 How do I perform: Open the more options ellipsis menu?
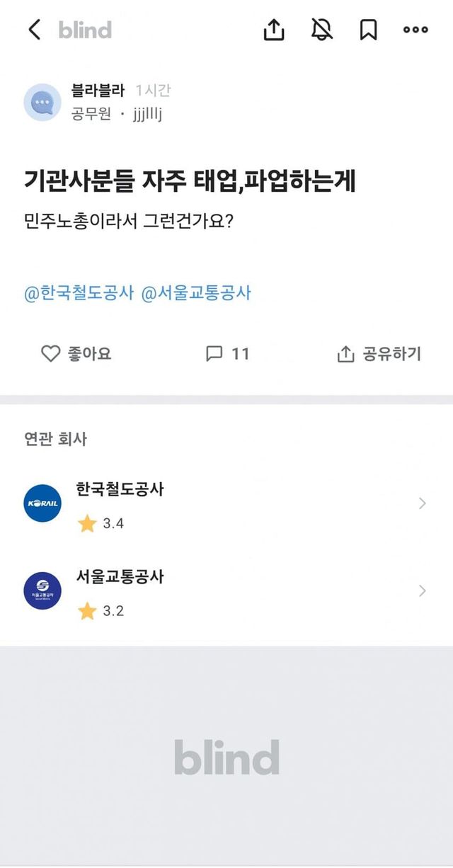415,30
